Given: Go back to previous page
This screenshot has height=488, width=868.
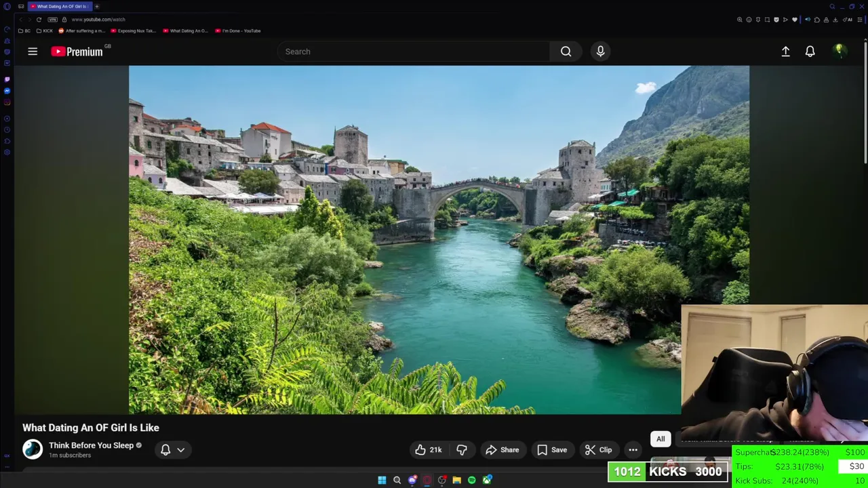Looking at the screenshot, I should click(21, 20).
